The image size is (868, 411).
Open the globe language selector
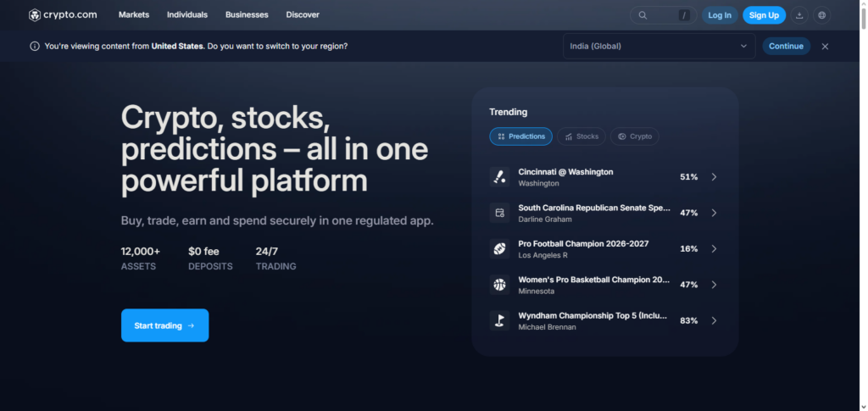pos(821,15)
